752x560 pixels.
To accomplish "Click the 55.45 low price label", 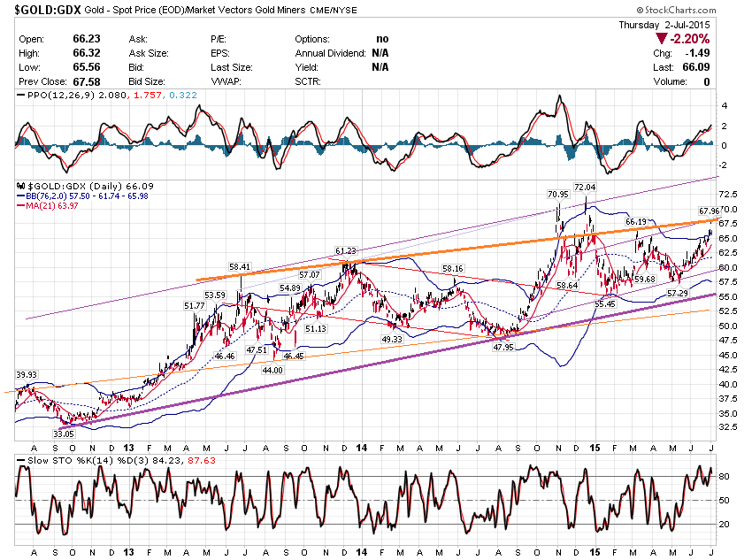I will pos(605,304).
